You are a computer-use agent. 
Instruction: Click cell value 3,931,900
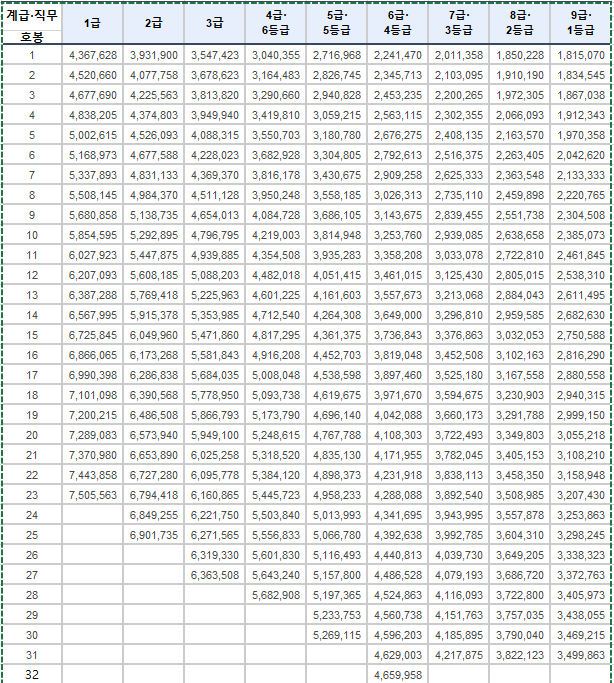coord(153,55)
